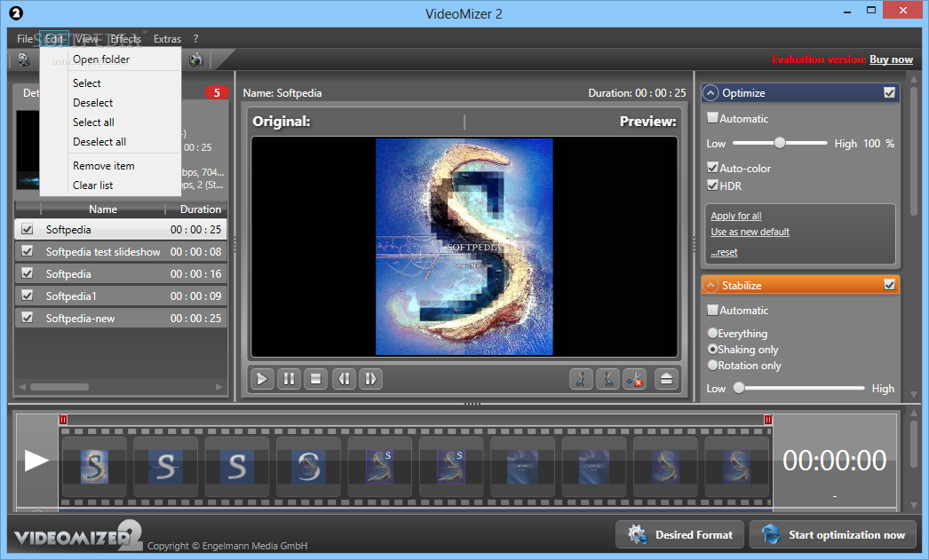Click the large timeline play button

tap(36, 461)
